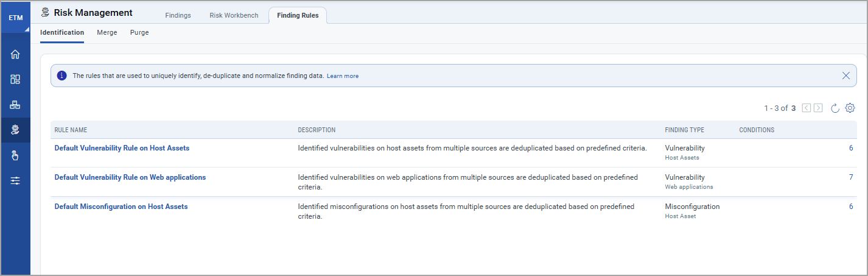Viewport: 868px width, 276px height.
Task: Click the Web applications finding type subtext
Action: (689, 187)
